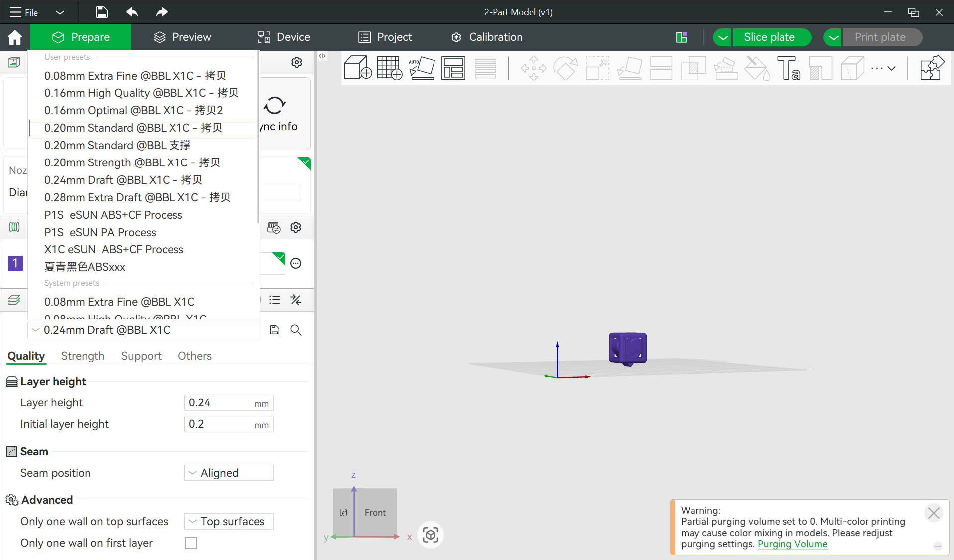The width and height of the screenshot is (954, 560).
Task: Click the compare presets icon
Action: point(296,300)
